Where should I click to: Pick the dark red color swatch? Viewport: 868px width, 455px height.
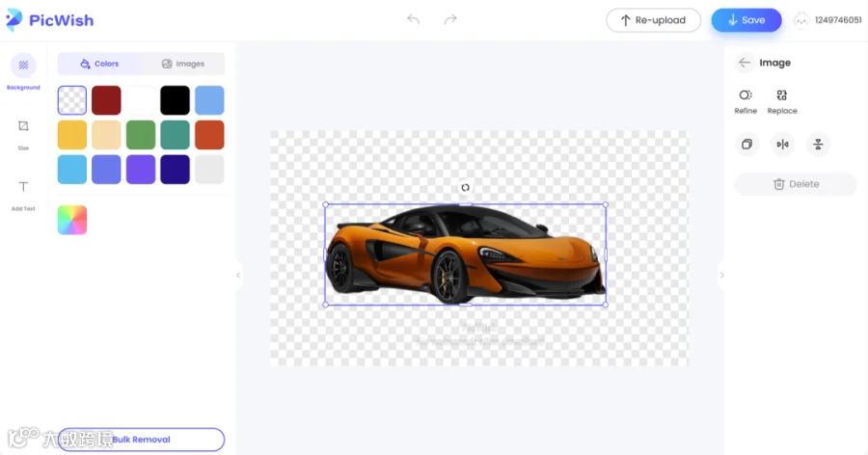pos(106,100)
